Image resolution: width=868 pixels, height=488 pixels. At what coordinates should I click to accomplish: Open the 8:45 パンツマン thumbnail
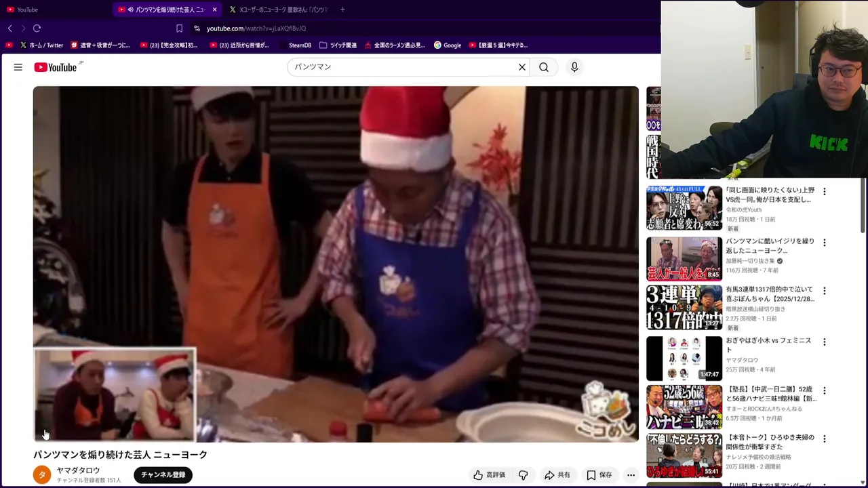click(684, 258)
